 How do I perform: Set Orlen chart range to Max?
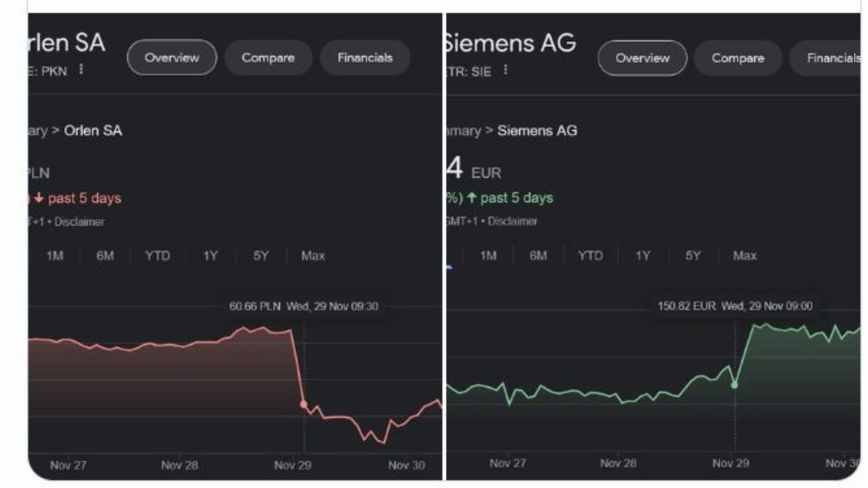tap(313, 256)
